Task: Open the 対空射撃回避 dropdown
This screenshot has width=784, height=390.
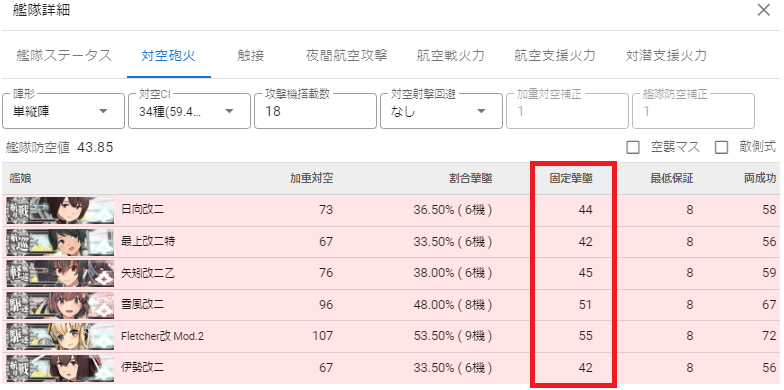Action: [442, 111]
